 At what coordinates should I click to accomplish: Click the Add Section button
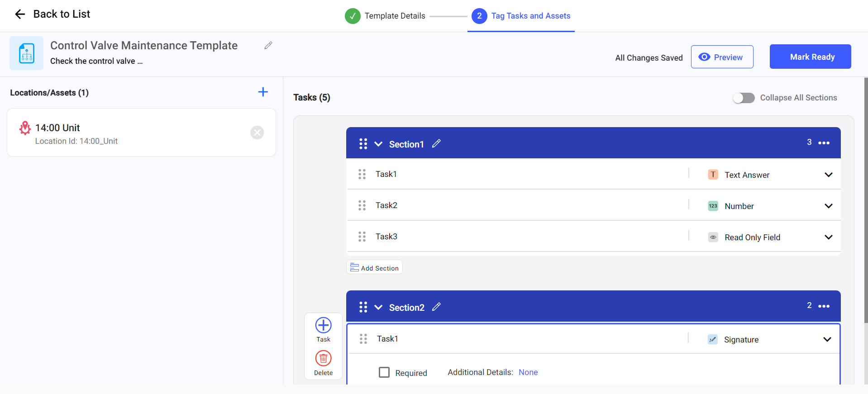point(374,268)
